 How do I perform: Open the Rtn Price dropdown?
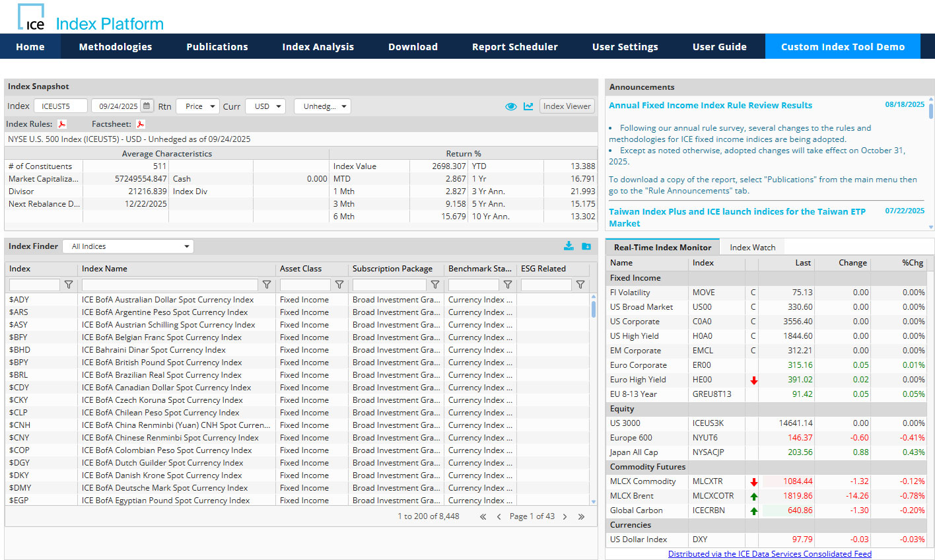(197, 106)
